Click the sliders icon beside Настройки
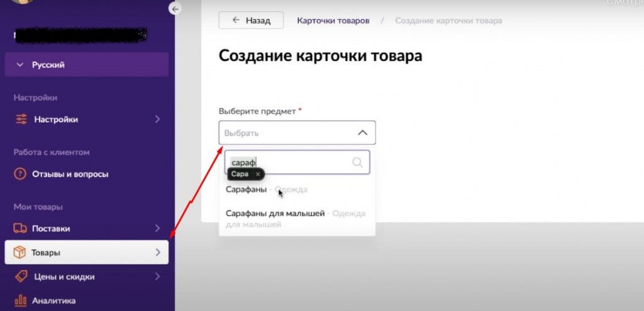Screen dimensions: 644x311 21,120
